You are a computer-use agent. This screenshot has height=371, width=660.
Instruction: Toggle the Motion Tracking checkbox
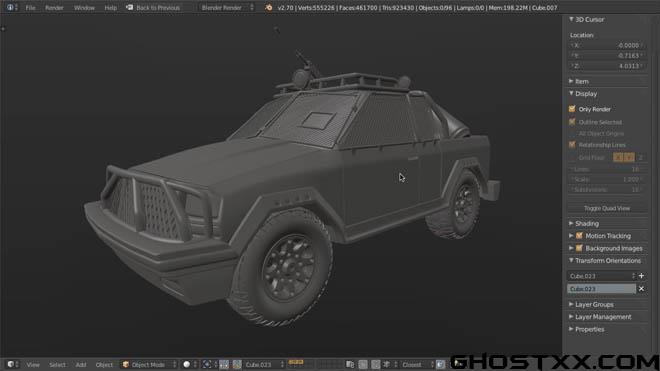coord(579,236)
